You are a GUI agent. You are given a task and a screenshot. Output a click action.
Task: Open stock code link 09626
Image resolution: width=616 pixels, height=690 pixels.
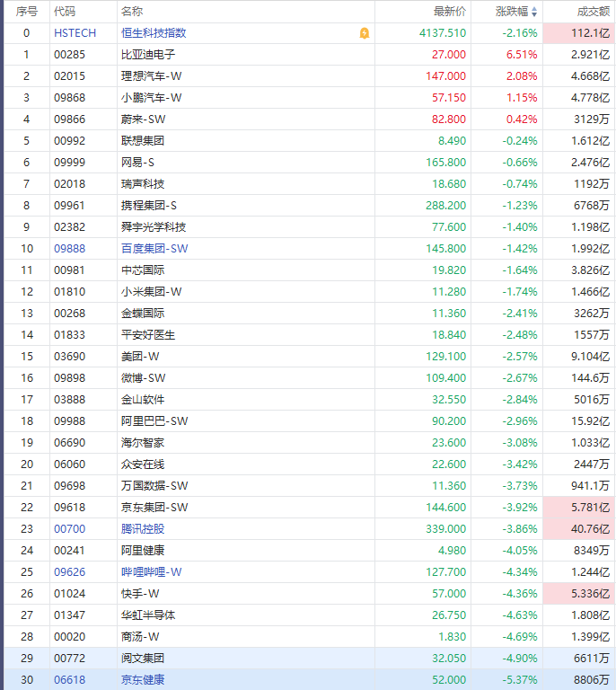69,572
